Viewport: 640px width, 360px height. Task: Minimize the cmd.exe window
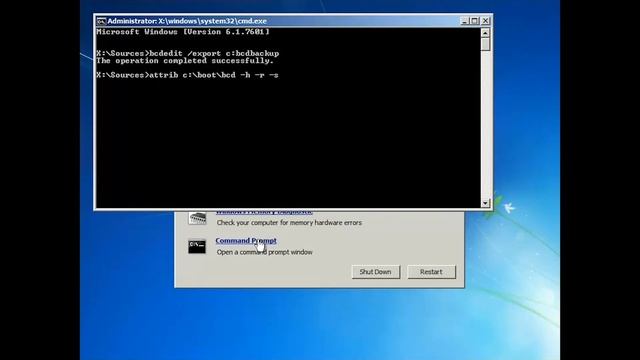[464, 21]
